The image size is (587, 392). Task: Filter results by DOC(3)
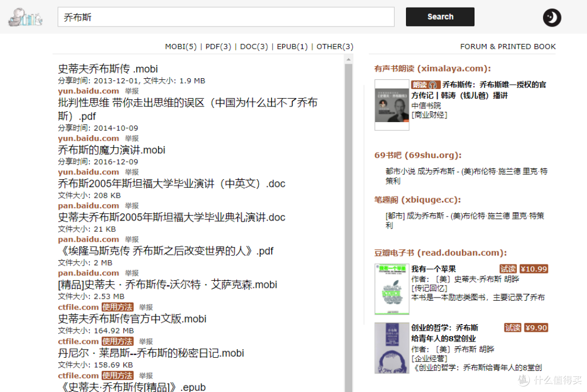254,46
